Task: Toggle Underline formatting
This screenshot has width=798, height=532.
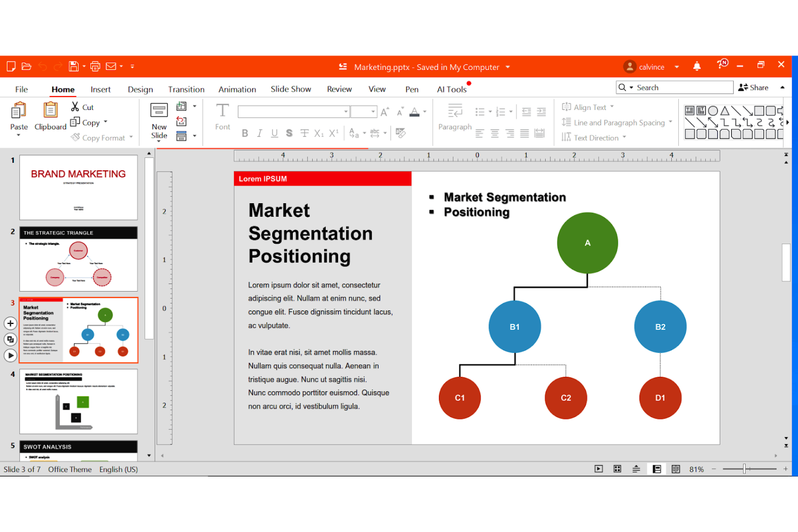Action: pos(274,133)
